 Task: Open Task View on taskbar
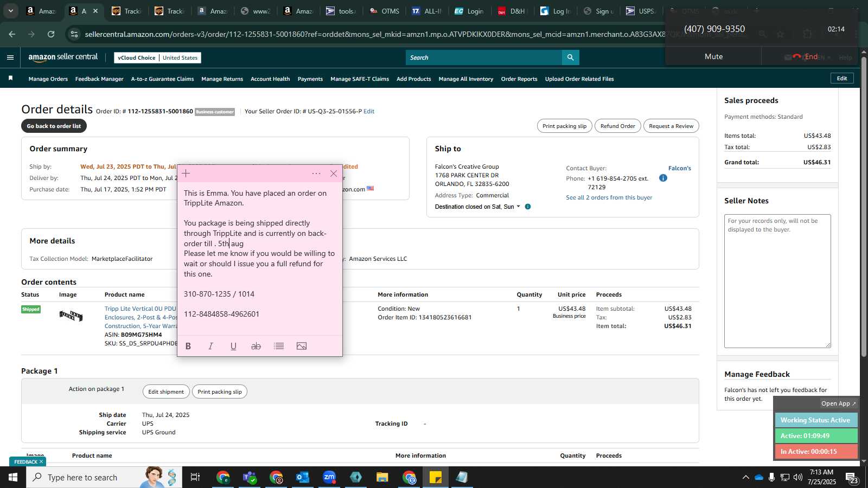195,477
